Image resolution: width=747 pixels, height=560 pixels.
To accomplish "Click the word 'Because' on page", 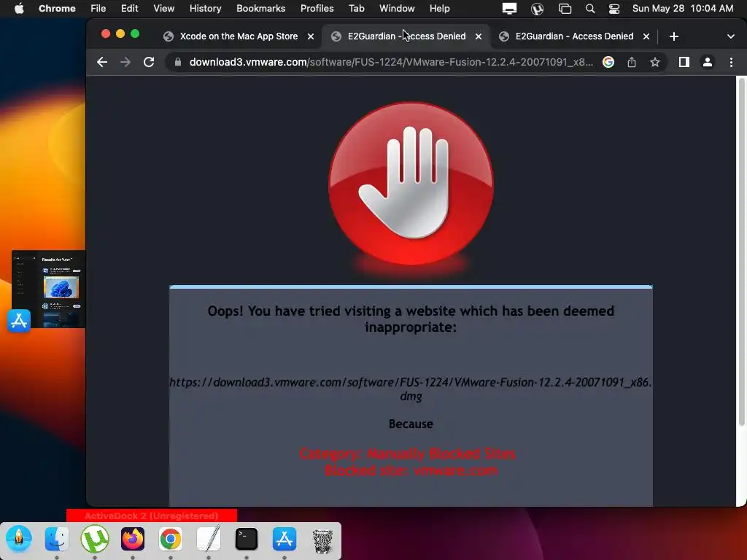I will 411,424.
